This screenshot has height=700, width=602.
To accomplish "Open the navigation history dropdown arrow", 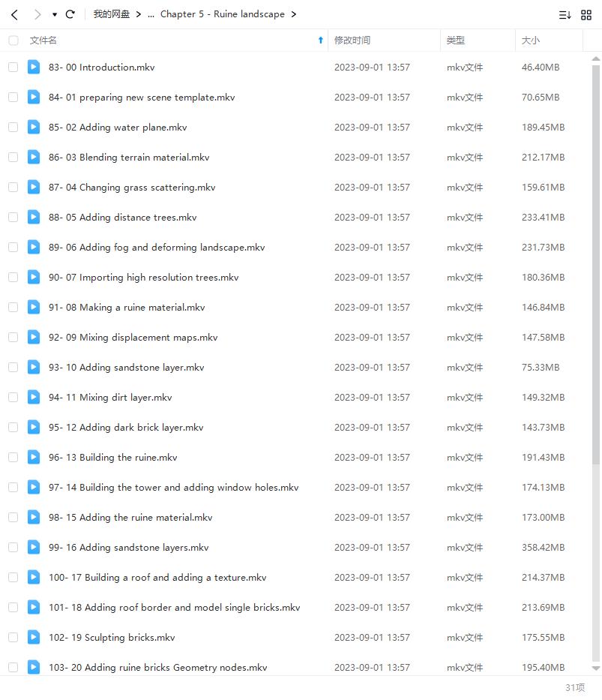I will 55,14.
